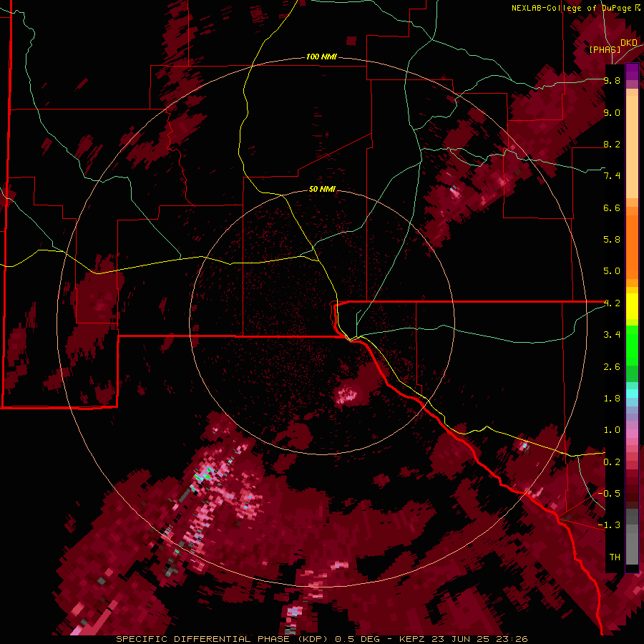Click the 1.8 scale value
The height and width of the screenshot is (644, 644).
(x=612, y=398)
